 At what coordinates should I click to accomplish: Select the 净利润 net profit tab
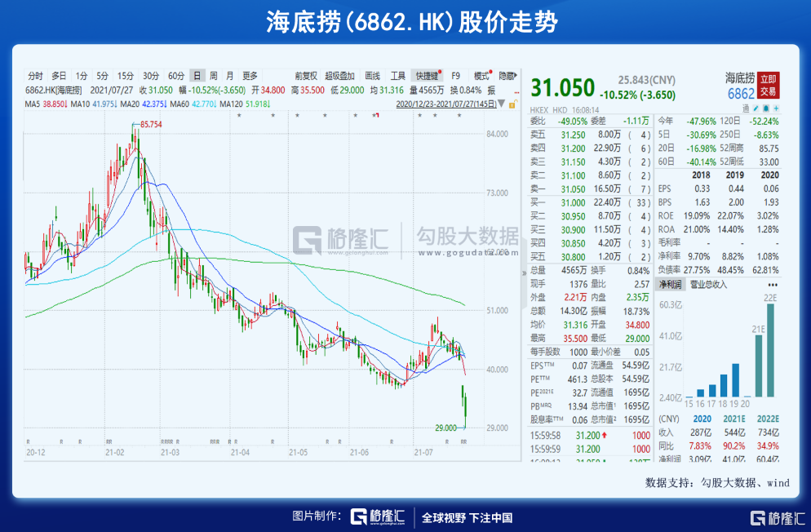click(x=670, y=284)
